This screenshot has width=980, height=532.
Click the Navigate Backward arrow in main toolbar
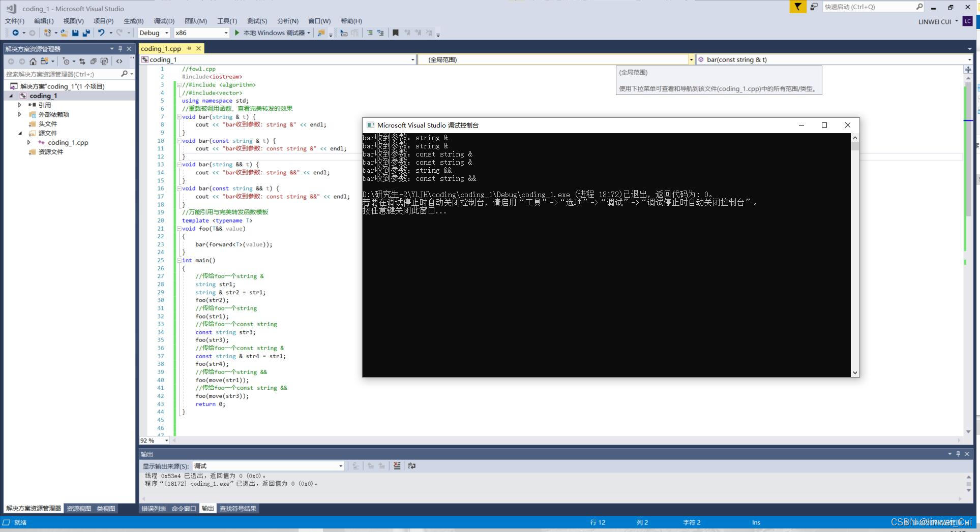15,33
